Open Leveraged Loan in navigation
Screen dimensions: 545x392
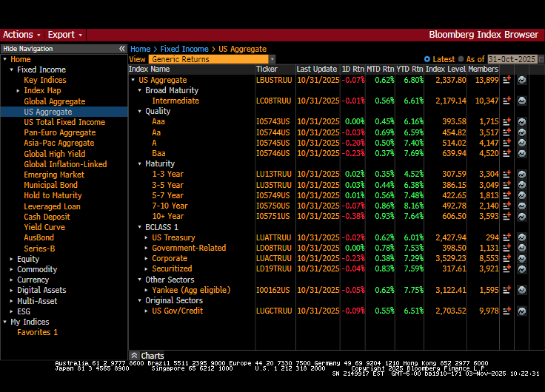[52, 206]
